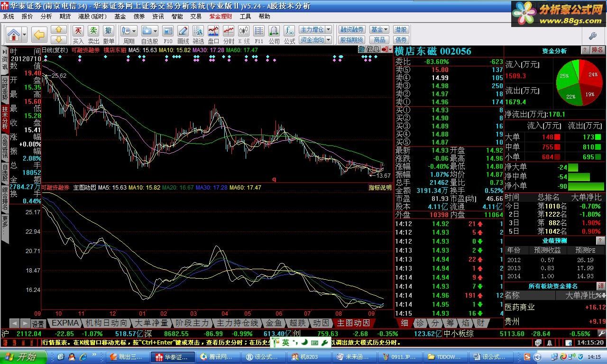The height and width of the screenshot is (364, 607).
Task: Open the 紫金理财 menu
Action: tap(221, 16)
